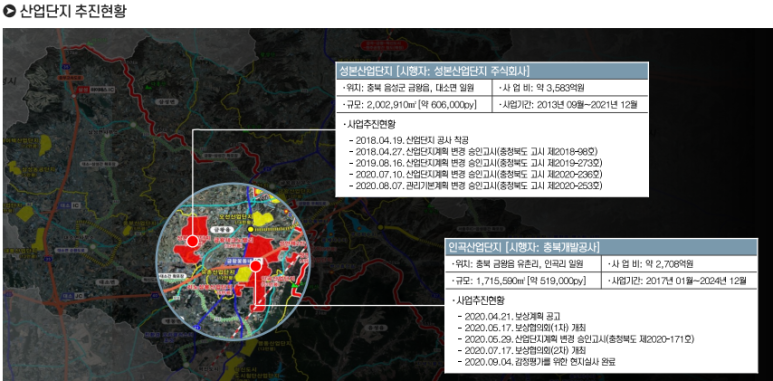The height and width of the screenshot is (381, 773).
Task: Select the 성본산업단지 header bar
Action: [x=491, y=70]
